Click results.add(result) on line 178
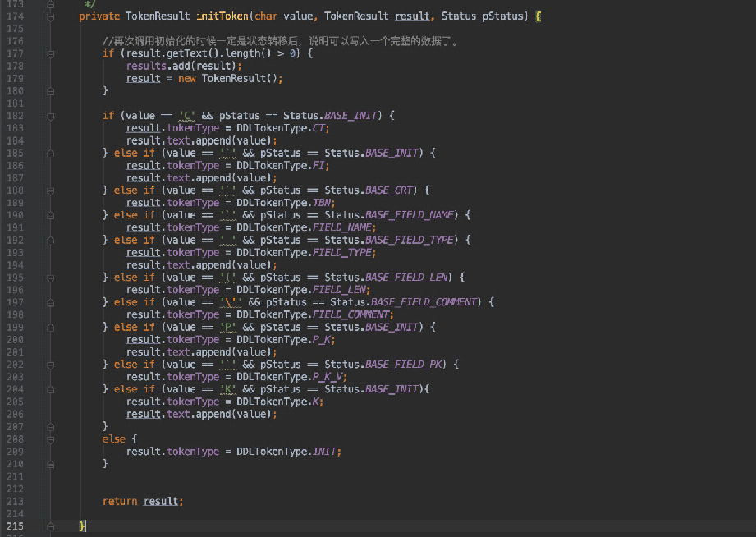This screenshot has height=537, width=756. pos(184,66)
